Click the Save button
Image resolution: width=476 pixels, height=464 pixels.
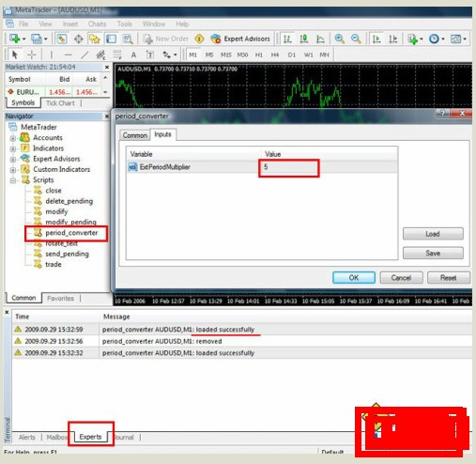click(433, 253)
